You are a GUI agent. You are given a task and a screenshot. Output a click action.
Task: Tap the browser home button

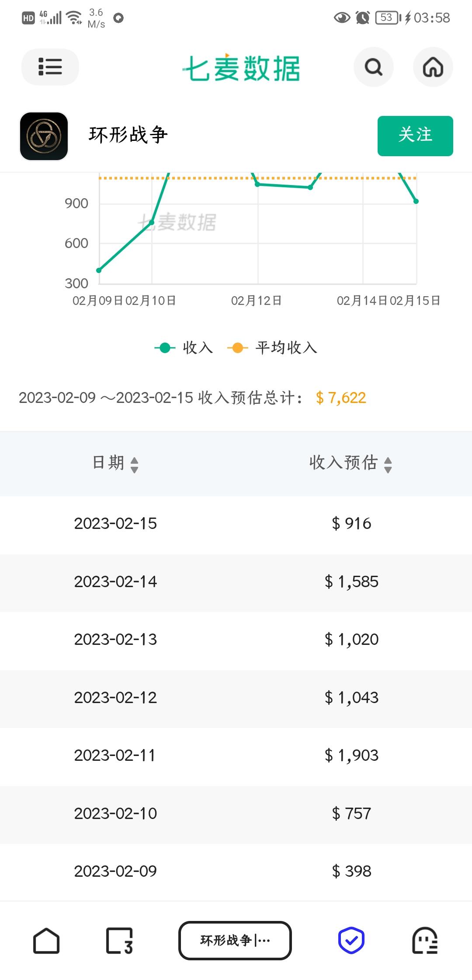point(46,941)
